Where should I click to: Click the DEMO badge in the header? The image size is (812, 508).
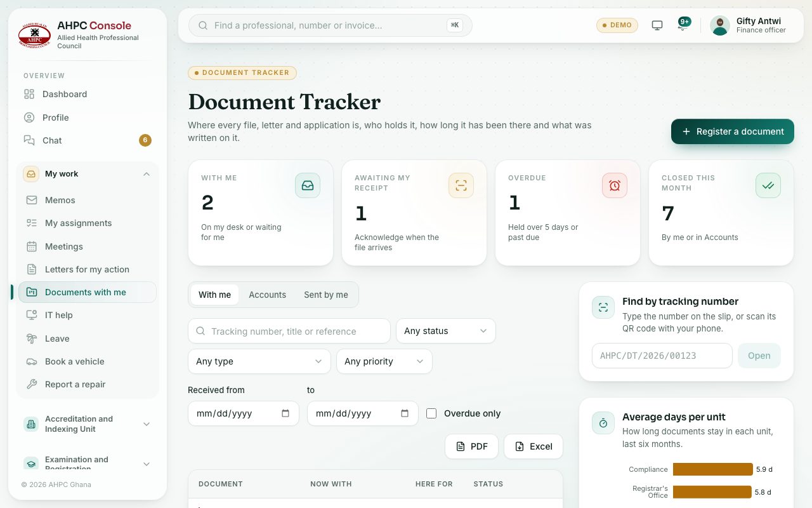[x=617, y=25]
